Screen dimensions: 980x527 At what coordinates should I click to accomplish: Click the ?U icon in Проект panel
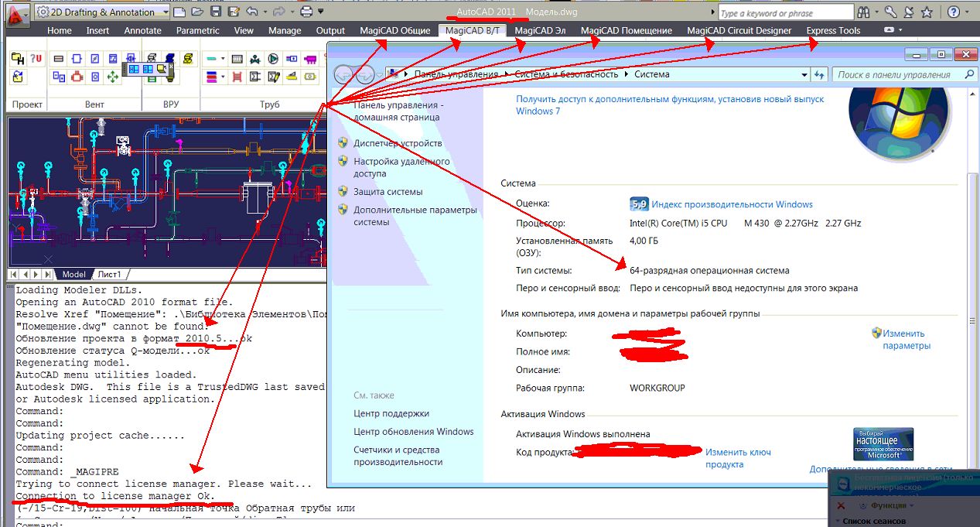(x=35, y=59)
